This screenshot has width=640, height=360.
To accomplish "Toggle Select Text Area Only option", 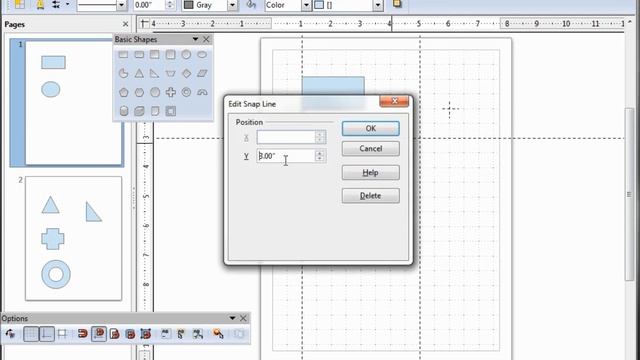I will (181, 334).
